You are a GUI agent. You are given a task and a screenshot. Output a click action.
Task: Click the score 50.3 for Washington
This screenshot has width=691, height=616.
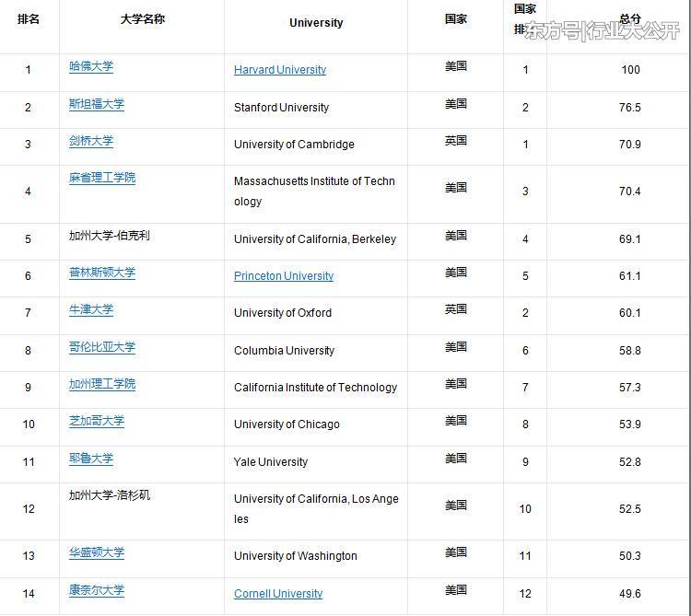click(630, 555)
